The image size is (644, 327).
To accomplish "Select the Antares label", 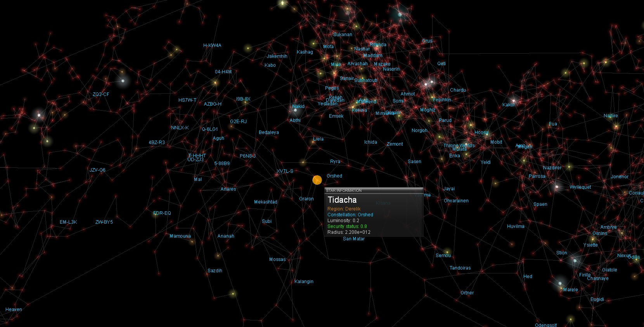I will [228, 189].
